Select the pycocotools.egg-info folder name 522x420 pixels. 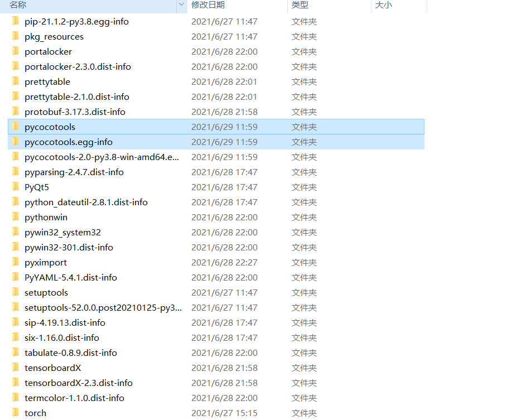[x=69, y=142]
